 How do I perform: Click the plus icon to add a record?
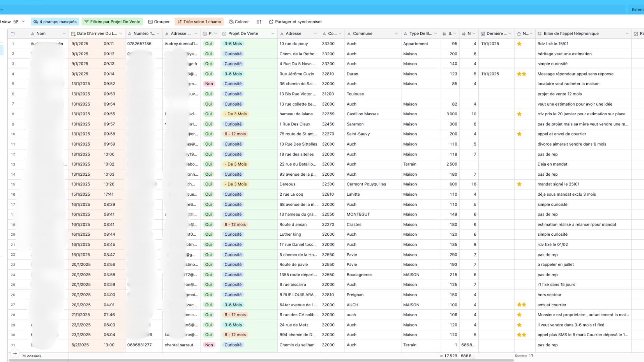(15, 354)
